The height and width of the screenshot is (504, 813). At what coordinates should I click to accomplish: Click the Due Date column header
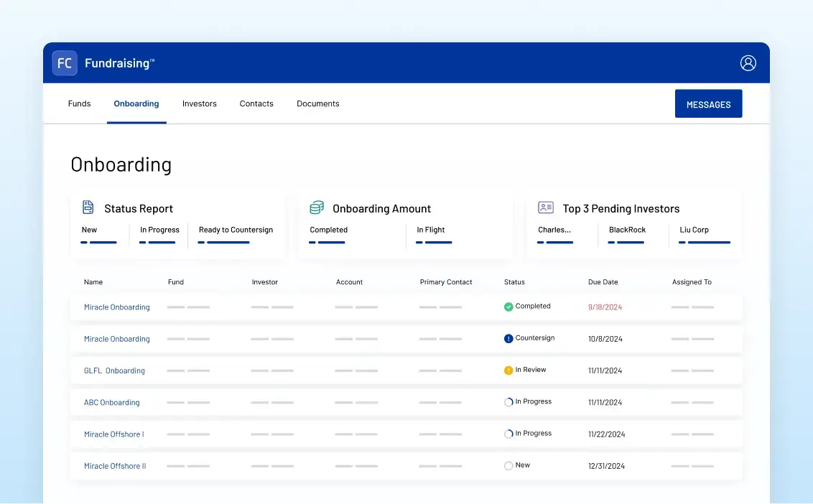click(603, 282)
